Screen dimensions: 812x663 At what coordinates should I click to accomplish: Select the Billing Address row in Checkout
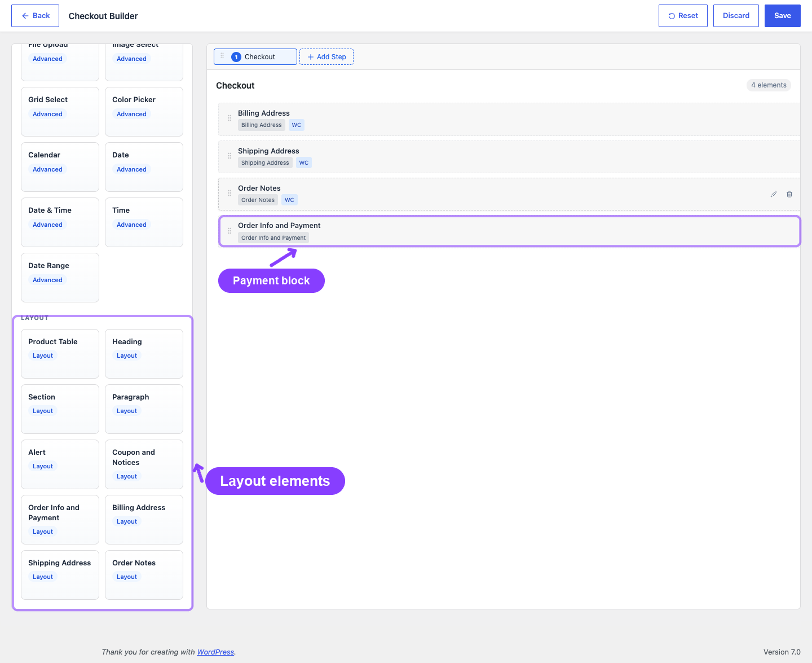(x=509, y=119)
